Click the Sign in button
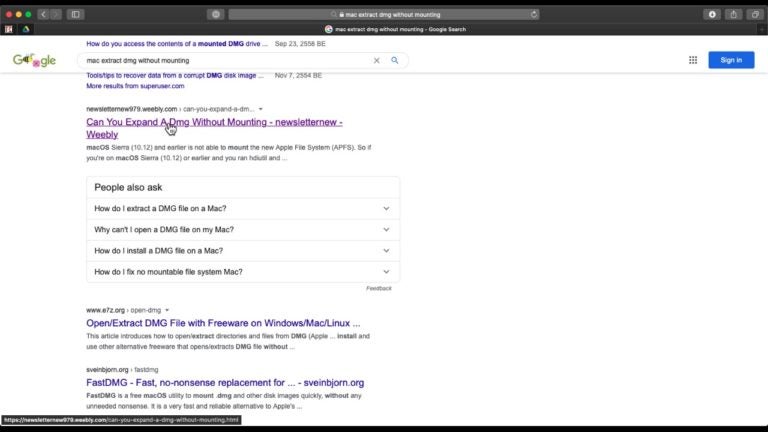Viewport: 768px width, 432px height. pos(731,60)
